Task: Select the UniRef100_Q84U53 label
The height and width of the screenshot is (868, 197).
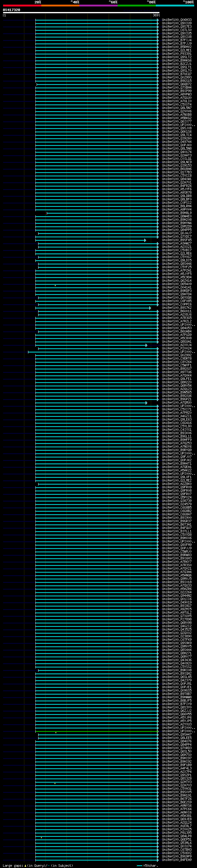Action: pos(177,328)
